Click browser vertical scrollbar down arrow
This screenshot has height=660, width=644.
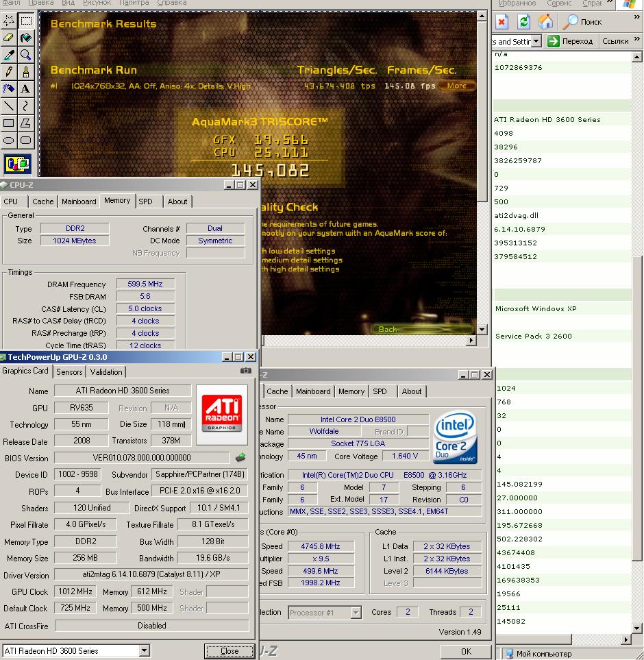pos(637,628)
